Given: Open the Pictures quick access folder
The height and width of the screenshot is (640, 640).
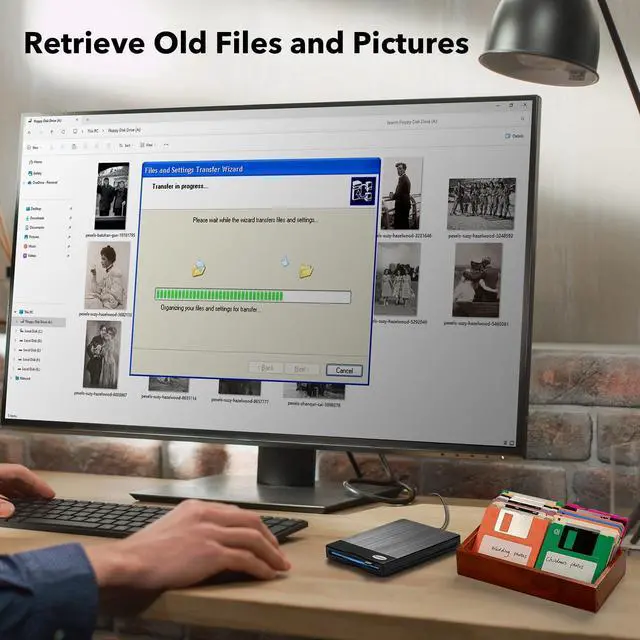Looking at the screenshot, I should tap(36, 237).
